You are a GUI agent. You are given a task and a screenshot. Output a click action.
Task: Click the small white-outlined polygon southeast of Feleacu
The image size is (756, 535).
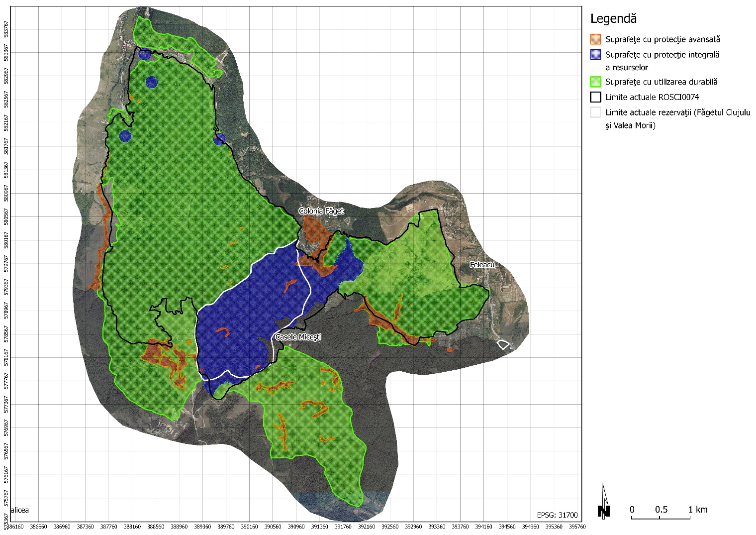(x=504, y=344)
